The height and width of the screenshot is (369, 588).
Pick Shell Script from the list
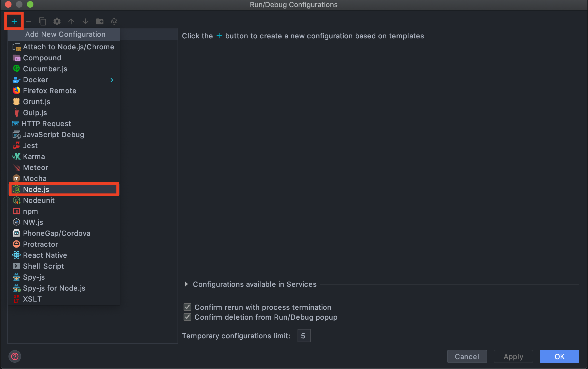(43, 266)
